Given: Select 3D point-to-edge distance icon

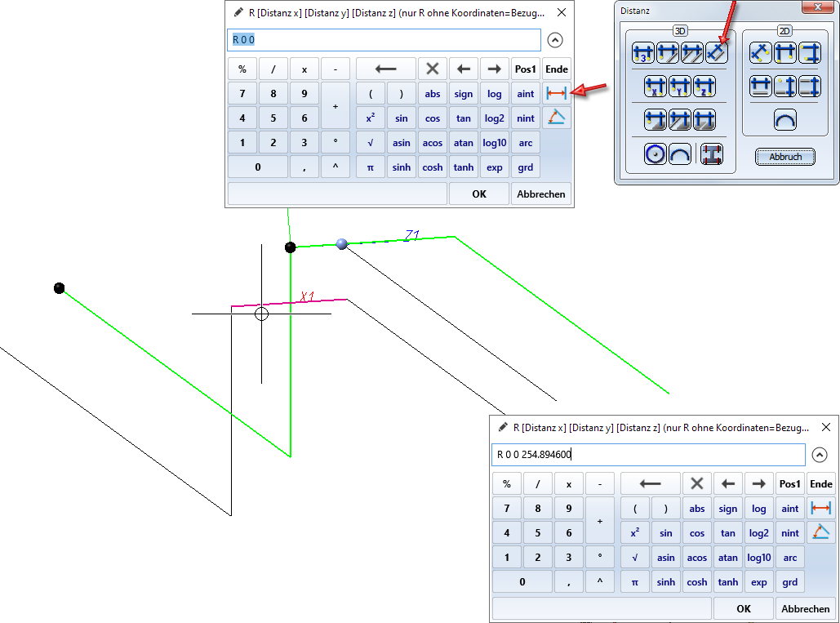Looking at the screenshot, I should click(668, 53).
